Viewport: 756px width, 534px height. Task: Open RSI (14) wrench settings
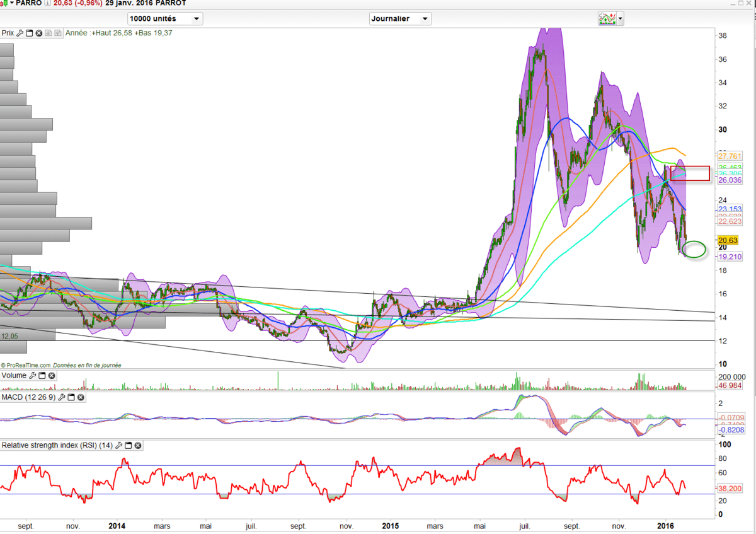[x=118, y=445]
